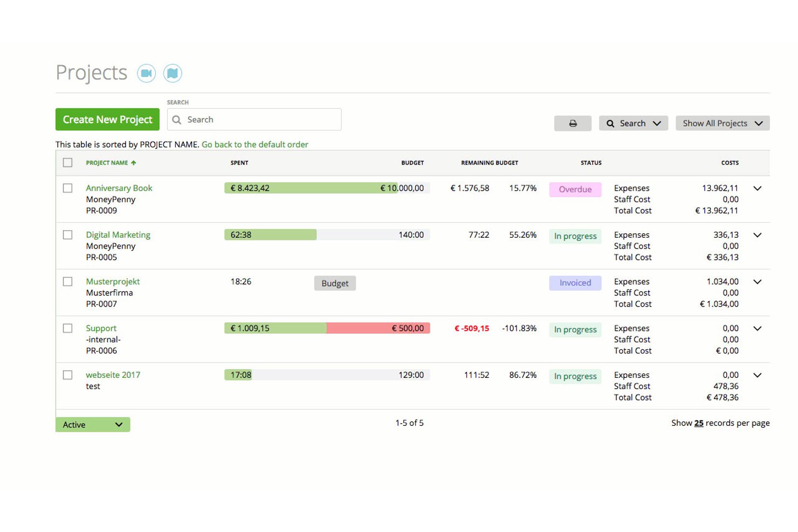Click the printer icon button
The image size is (798, 532).
(x=573, y=123)
